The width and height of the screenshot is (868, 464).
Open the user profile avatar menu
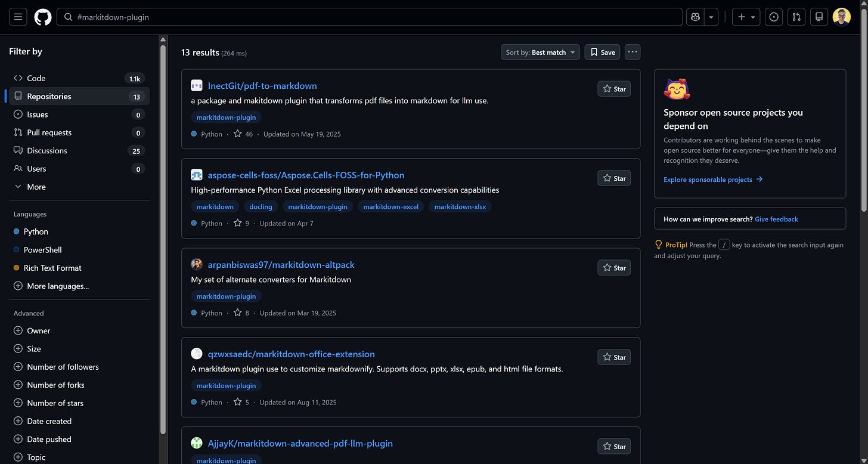[x=842, y=17]
